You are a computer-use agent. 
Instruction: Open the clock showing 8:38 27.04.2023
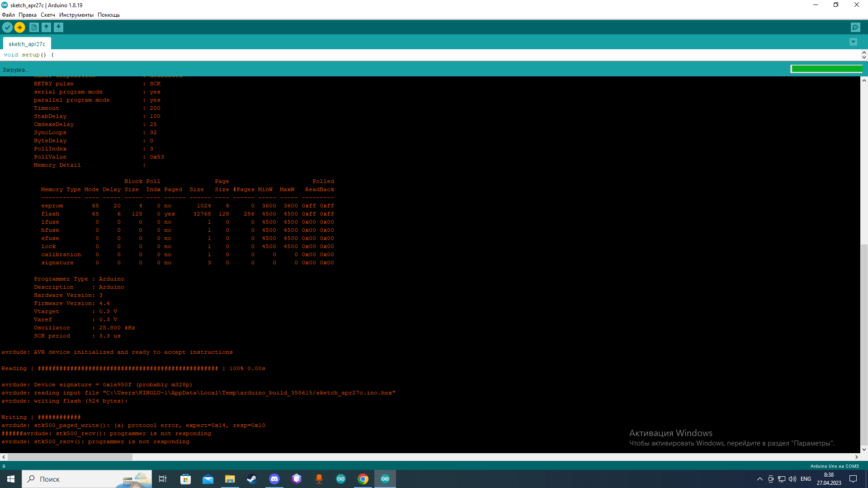coord(829,479)
